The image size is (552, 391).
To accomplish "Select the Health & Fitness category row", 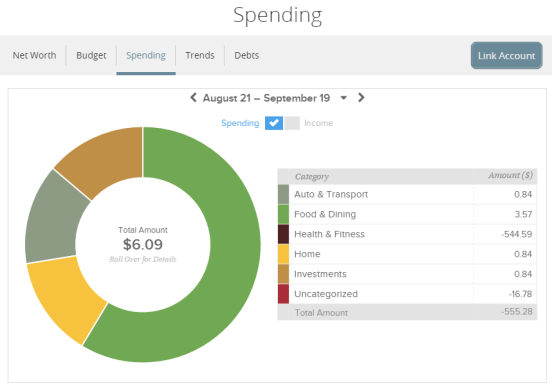I will (407, 234).
